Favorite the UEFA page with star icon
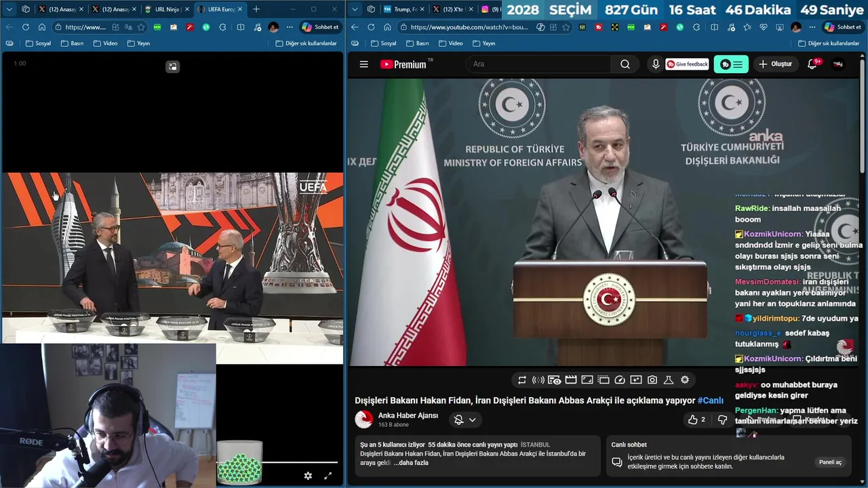Screen dimensions: 868x488 (x=141, y=27)
